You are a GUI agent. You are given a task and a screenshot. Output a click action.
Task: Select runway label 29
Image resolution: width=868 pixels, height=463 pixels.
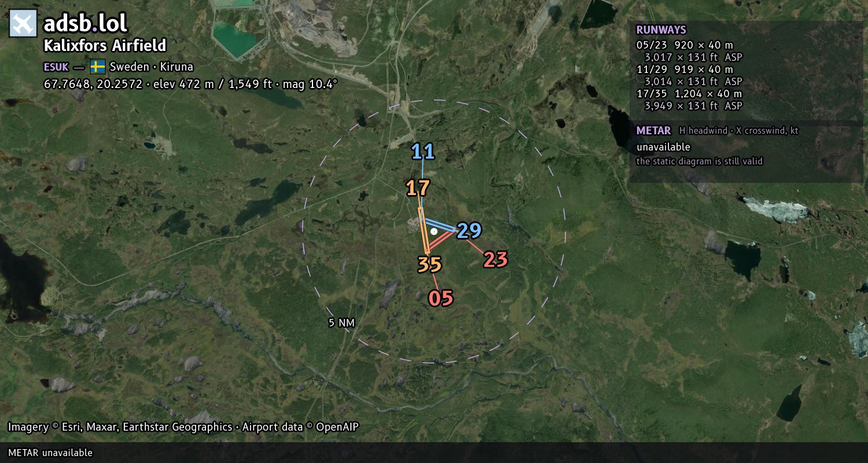point(469,230)
